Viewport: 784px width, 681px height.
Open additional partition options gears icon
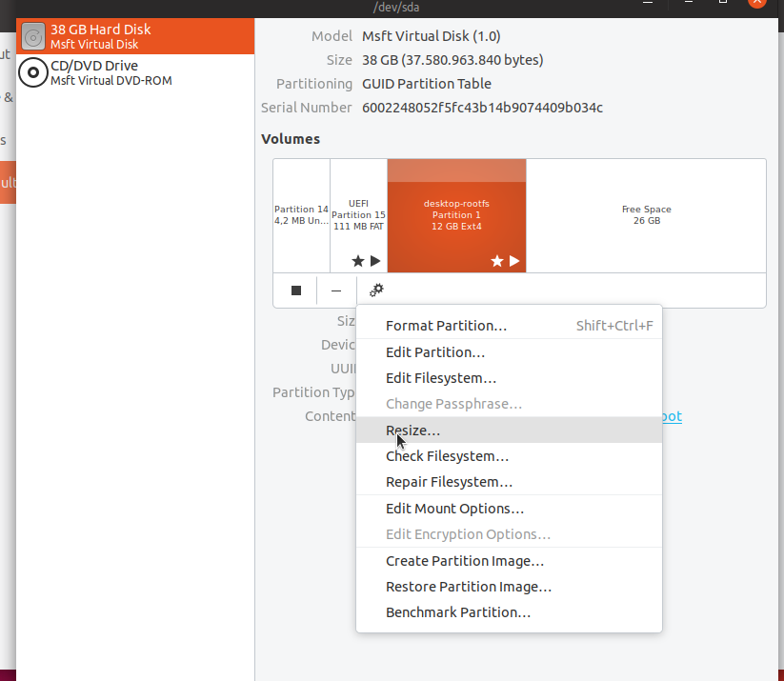[376, 290]
